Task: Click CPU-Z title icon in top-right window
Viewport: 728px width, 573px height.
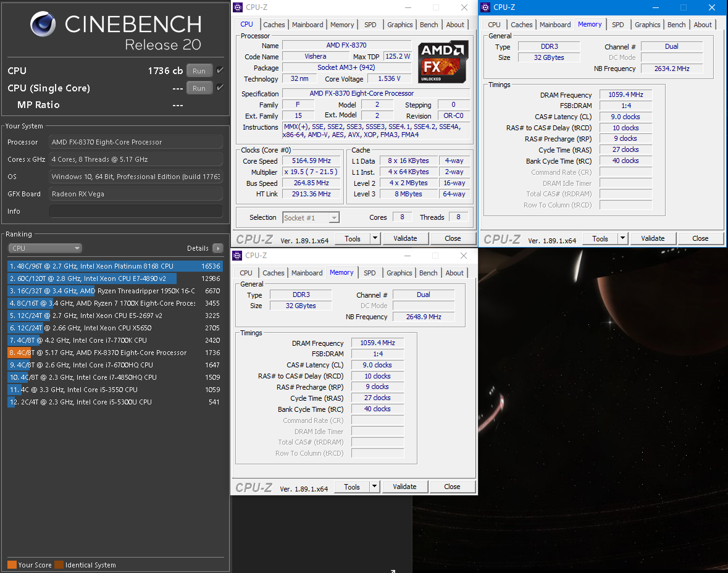Action: click(x=485, y=7)
